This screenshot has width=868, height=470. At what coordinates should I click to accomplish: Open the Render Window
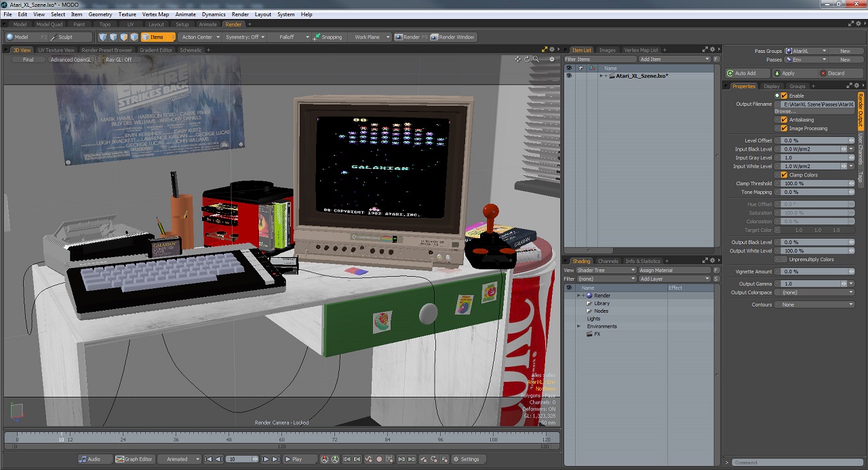point(453,37)
